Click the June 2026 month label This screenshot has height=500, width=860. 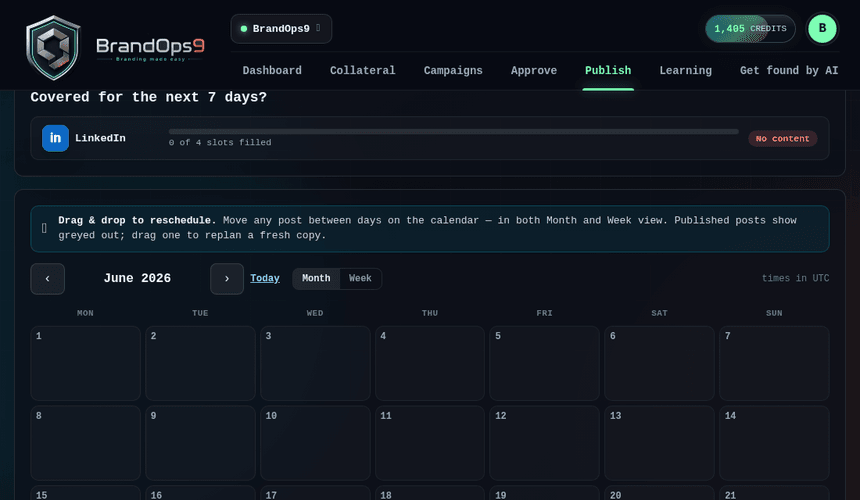click(x=137, y=279)
